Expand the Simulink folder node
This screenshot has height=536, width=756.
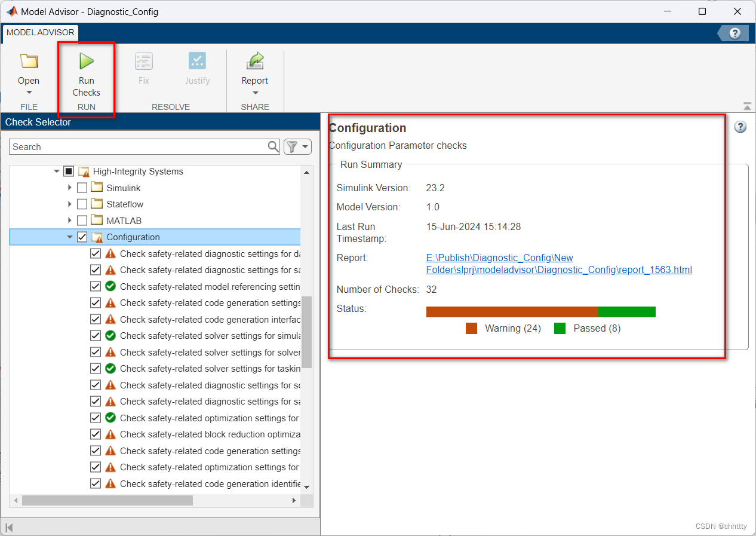70,188
